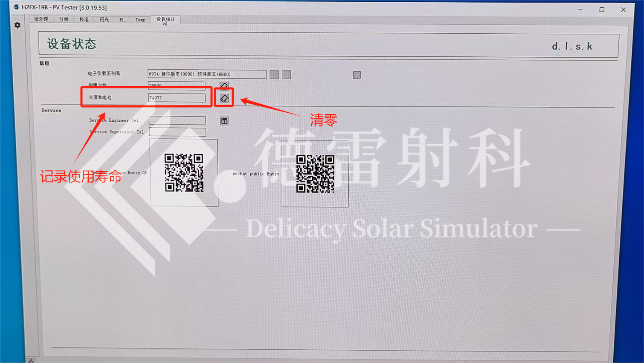The image size is (644, 363).
Task: Click save icon next to Service Engineer Tel
Action: 224,121
